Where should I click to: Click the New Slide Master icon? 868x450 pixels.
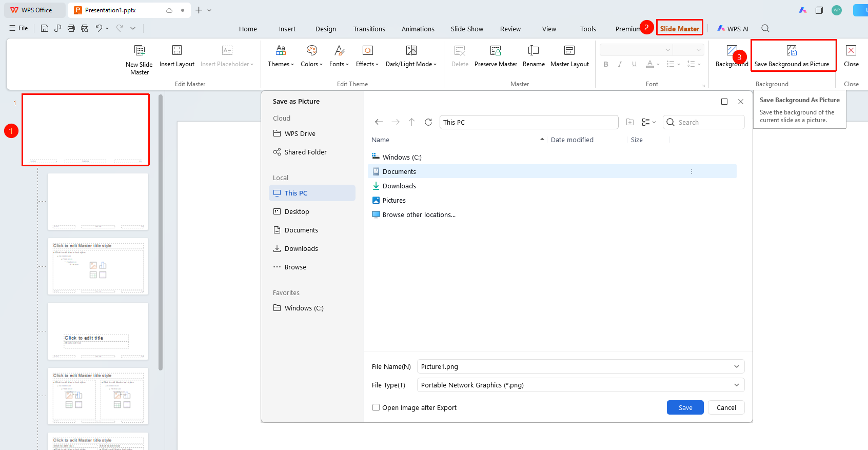pos(140,50)
